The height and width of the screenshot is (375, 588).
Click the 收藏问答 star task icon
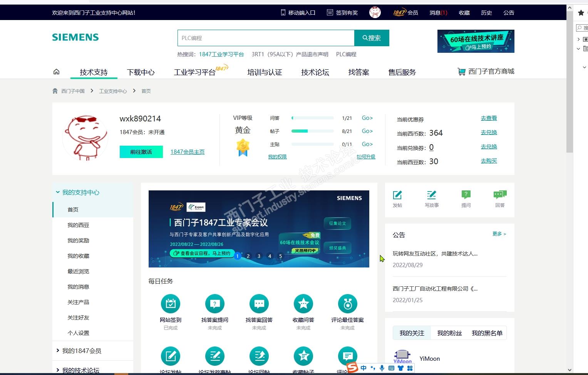tap(303, 304)
